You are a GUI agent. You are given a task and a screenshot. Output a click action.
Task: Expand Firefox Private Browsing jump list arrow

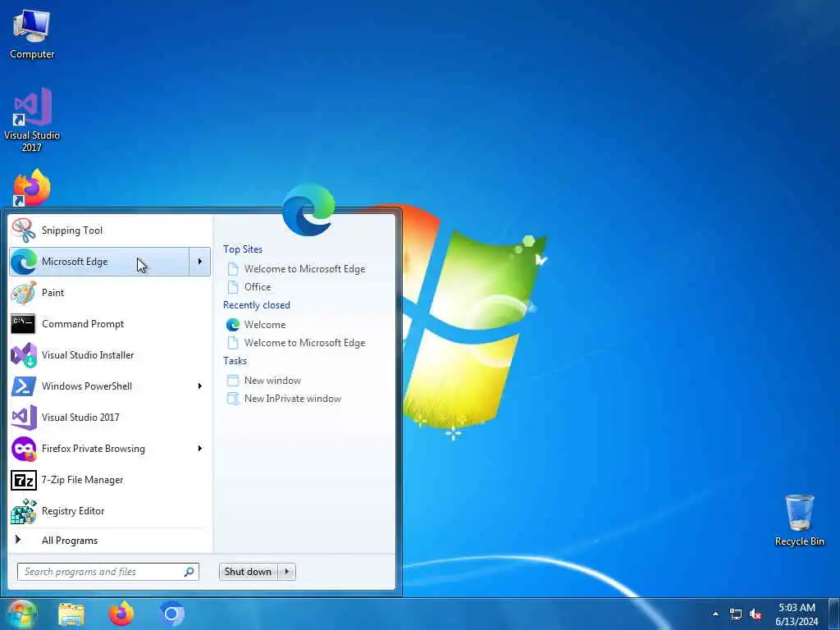pos(200,449)
